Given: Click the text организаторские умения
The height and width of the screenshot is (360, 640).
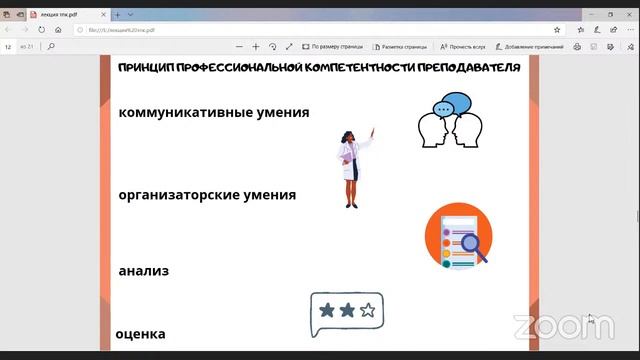Looking at the screenshot, I should pos(207,195).
